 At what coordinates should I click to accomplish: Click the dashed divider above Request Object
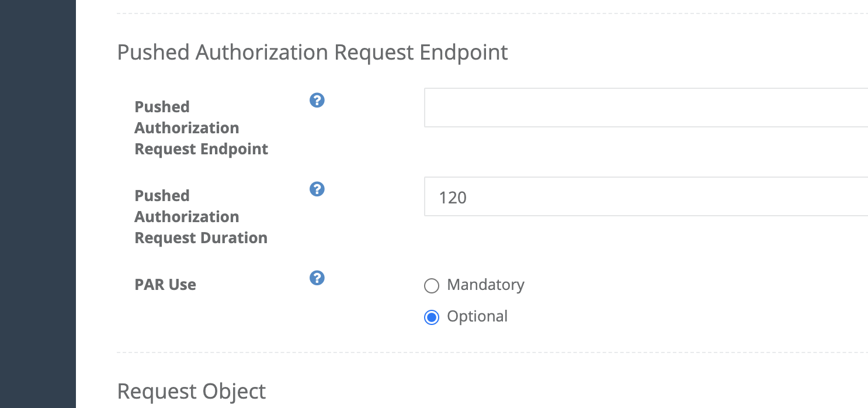tap(492, 352)
